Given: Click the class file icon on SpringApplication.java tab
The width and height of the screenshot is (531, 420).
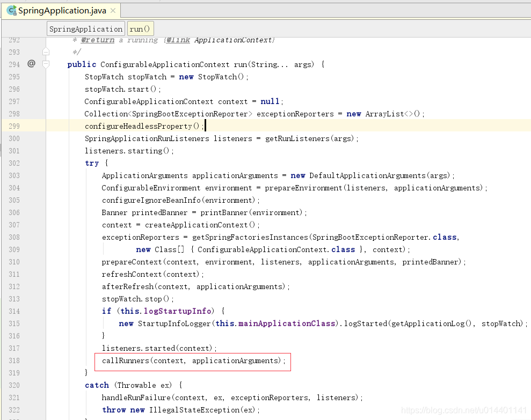Looking at the screenshot, I should (x=11, y=11).
